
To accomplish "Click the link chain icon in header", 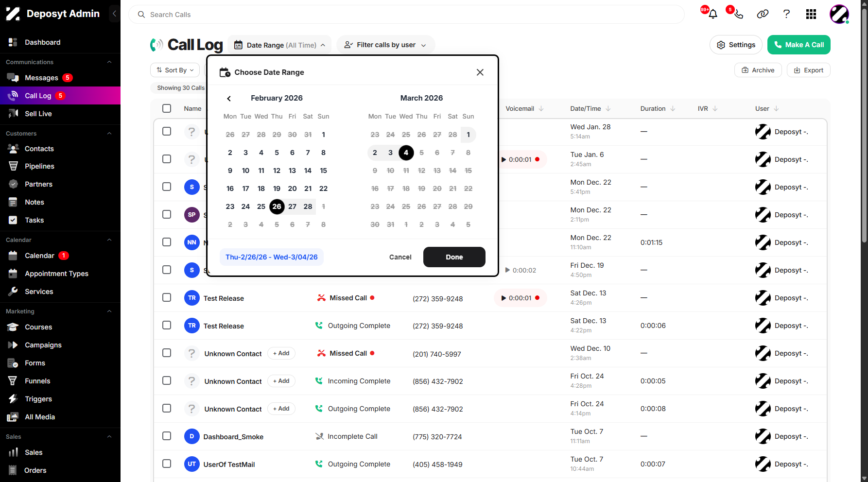I will coord(763,14).
